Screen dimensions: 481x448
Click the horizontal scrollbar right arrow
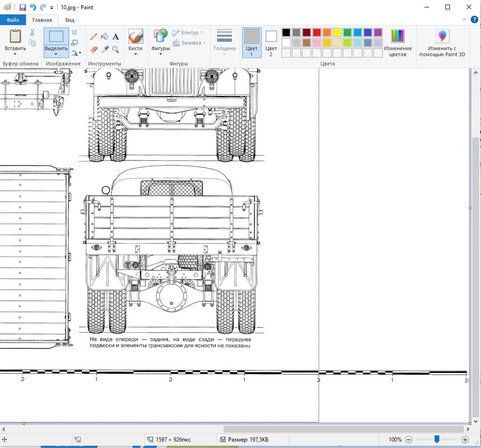(x=468, y=429)
